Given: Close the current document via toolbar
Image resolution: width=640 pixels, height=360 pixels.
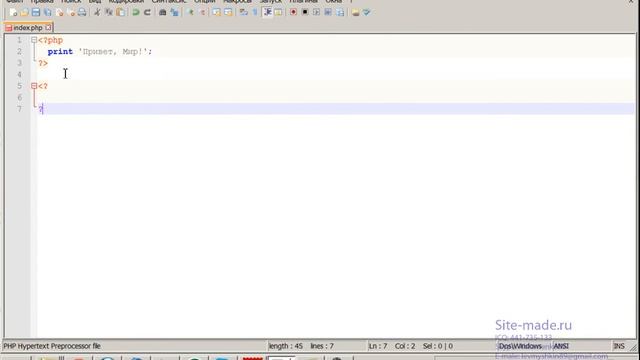Looking at the screenshot, I should coord(60,13).
